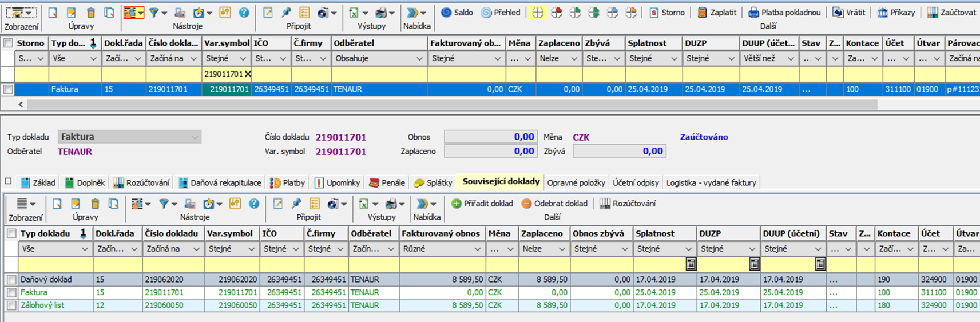The height and width of the screenshot is (322, 980).
Task: Select the red-quarter clover filter icon
Action: click(556, 13)
